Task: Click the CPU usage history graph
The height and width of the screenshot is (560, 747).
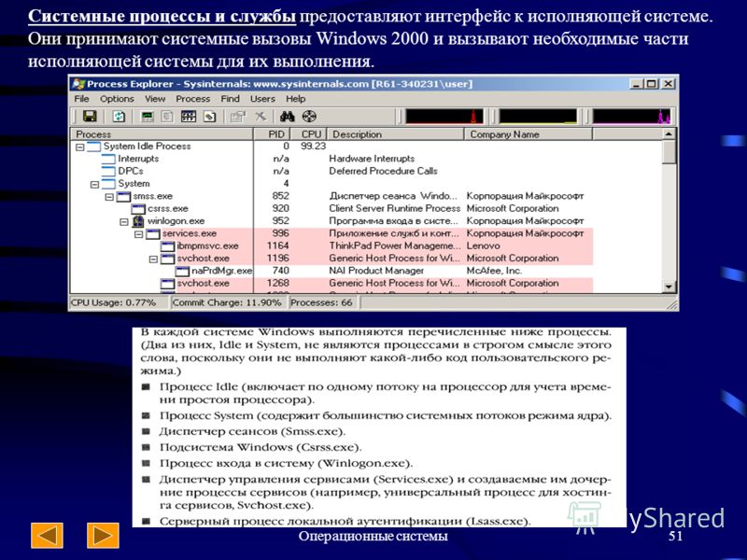Action: point(444,116)
